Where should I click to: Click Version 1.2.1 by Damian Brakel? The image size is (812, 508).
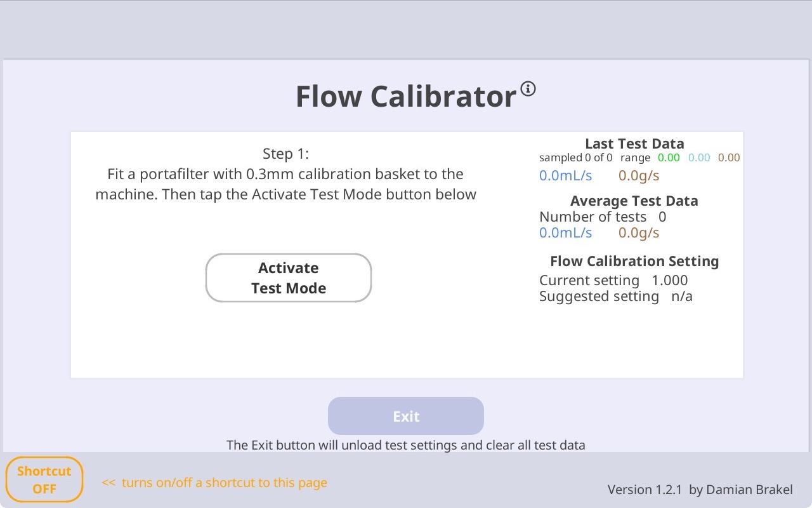click(700, 490)
